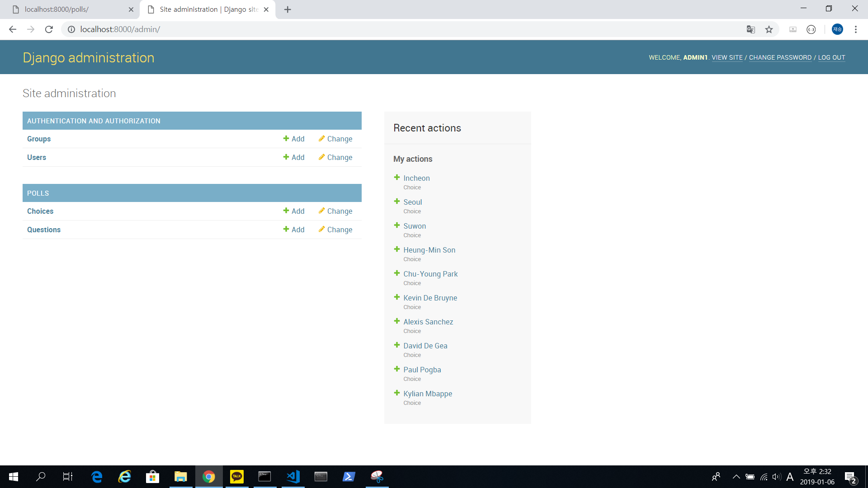This screenshot has height=488, width=868.
Task: Click Change link for Choices
Action: click(335, 211)
